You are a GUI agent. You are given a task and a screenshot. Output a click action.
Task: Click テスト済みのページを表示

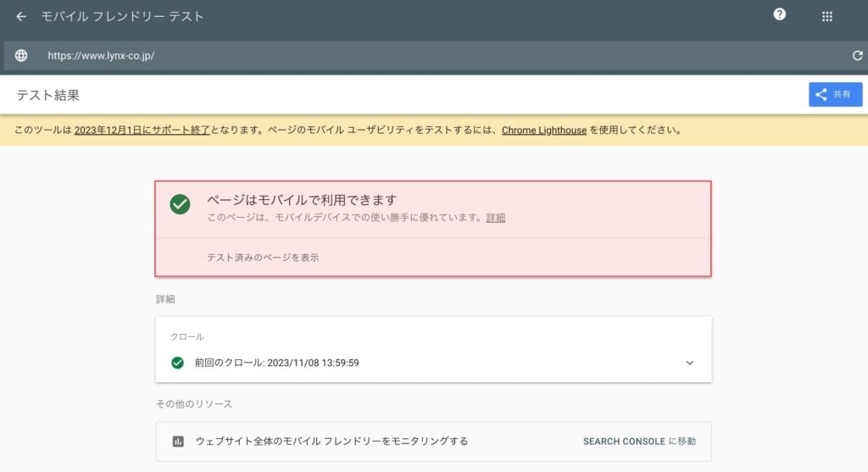[263, 258]
